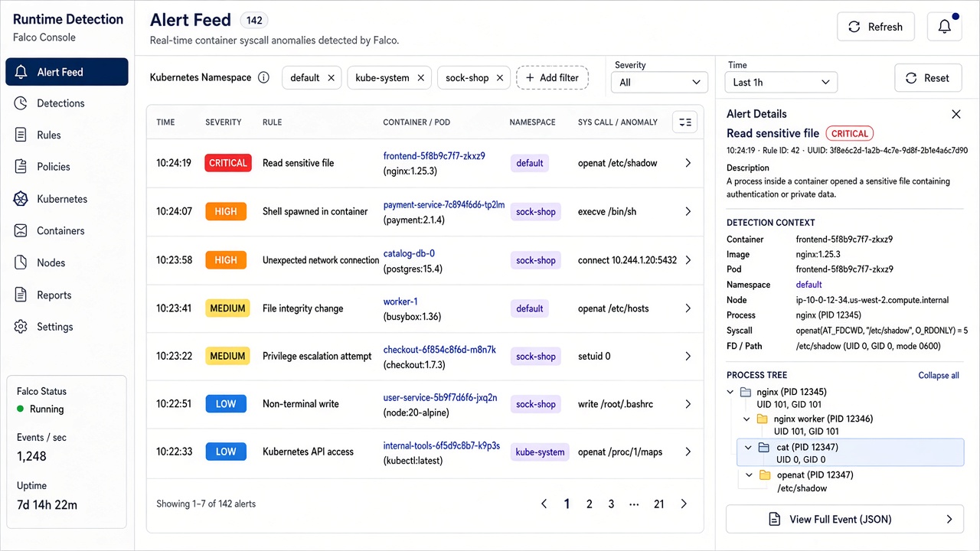Open details arrow for Privilege escalation attempt
The width and height of the screenshot is (980, 551).
[x=688, y=356]
